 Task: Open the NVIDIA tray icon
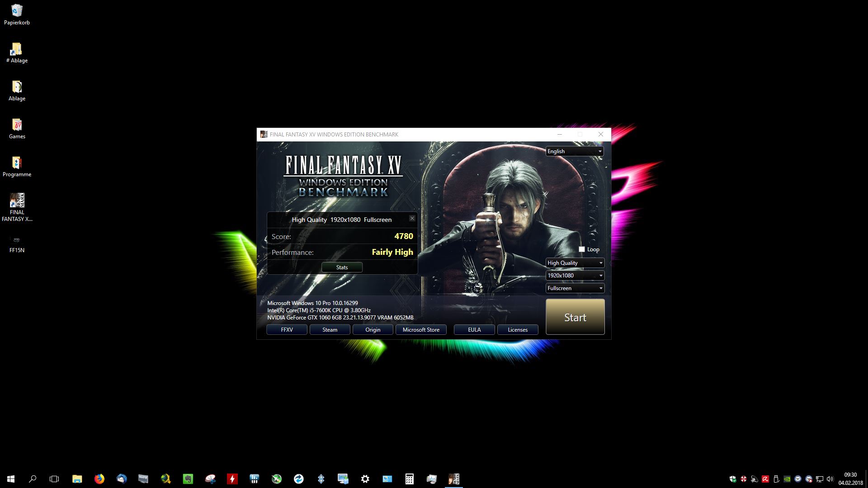tap(787, 479)
